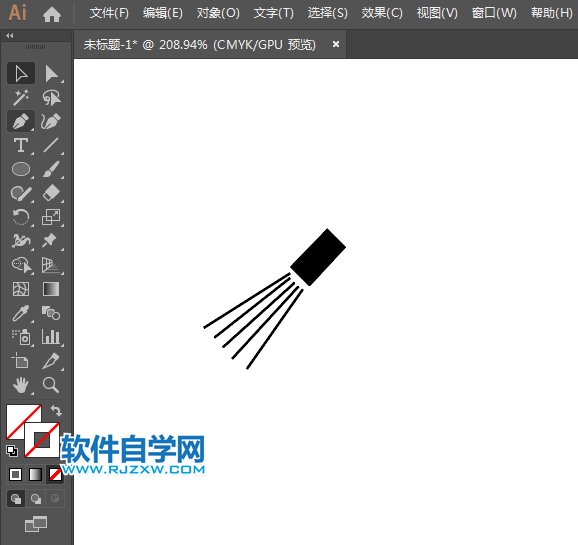Select the Curvature tool
This screenshot has width=578, height=545.
pos(51,121)
